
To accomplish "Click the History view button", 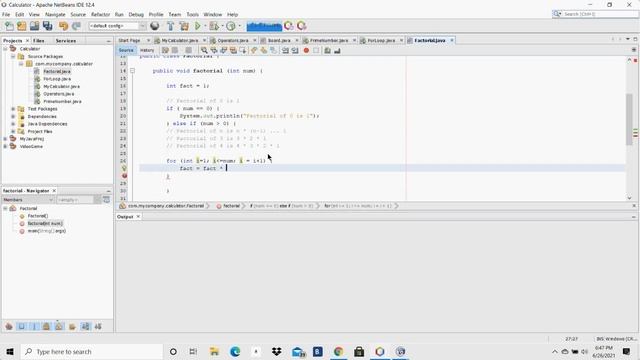I will pos(147,51).
